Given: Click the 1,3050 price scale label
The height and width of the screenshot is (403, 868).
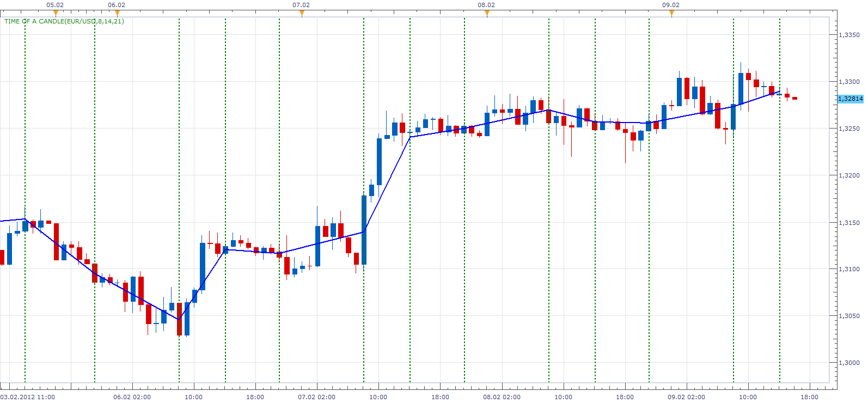Looking at the screenshot, I should tap(849, 316).
